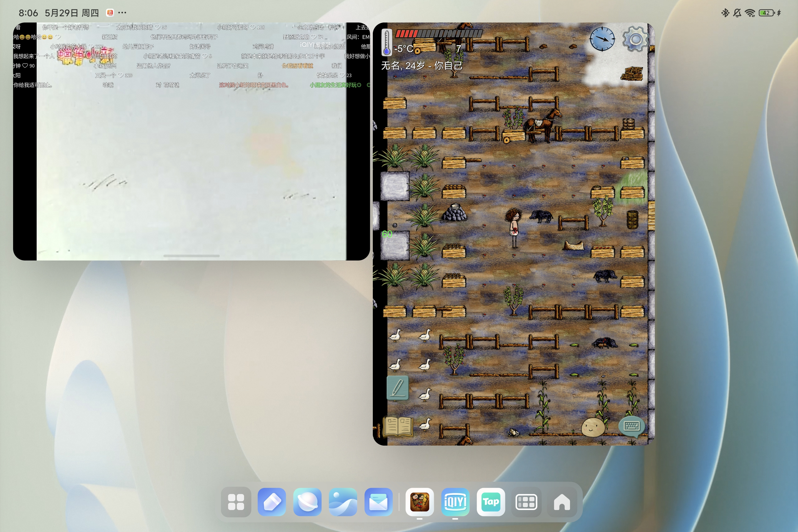This screenshot has width=798, height=532.
Task: Go to home screen via dock
Action: [x=562, y=502]
